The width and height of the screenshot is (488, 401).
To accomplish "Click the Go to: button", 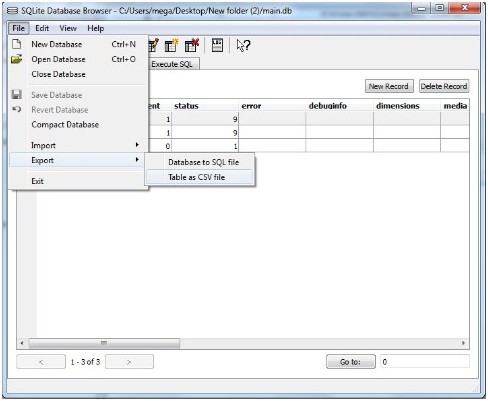I will pos(351,362).
